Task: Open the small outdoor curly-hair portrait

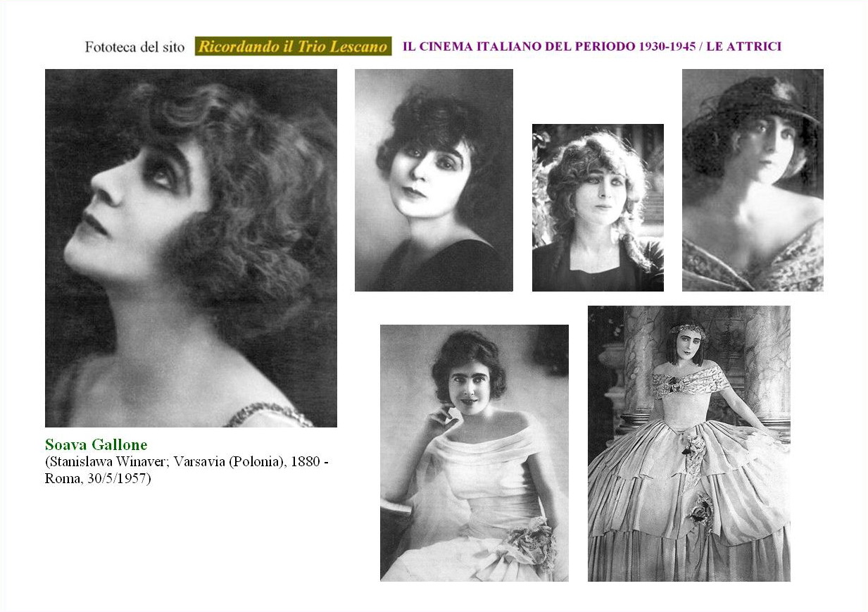Action: [598, 207]
